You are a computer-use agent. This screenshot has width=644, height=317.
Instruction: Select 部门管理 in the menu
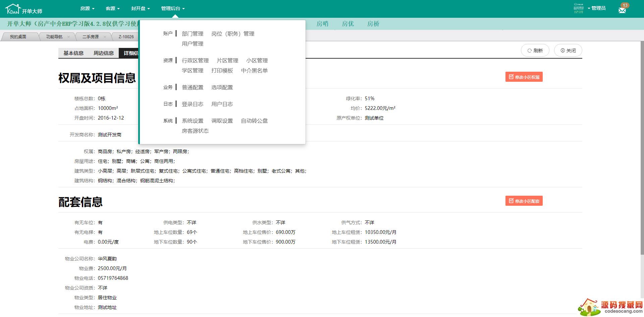193,34
